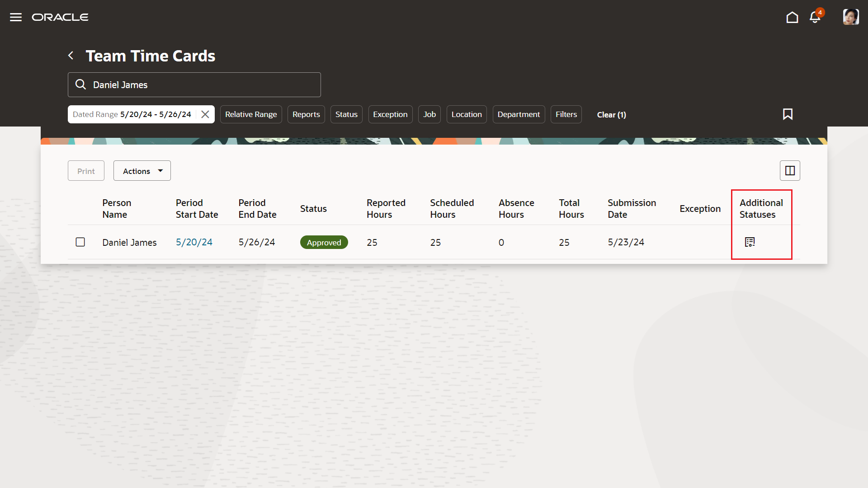This screenshot has width=868, height=488.
Task: Open Additional Statuses icon for Daniel James
Action: 750,242
